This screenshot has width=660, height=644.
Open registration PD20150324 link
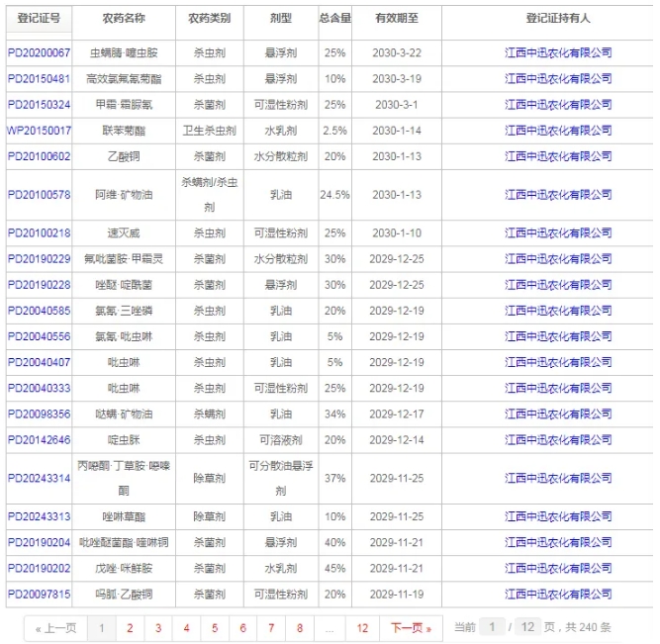(40, 105)
